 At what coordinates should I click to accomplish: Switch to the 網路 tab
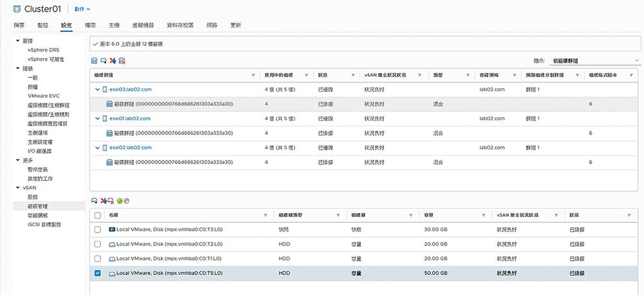click(212, 25)
